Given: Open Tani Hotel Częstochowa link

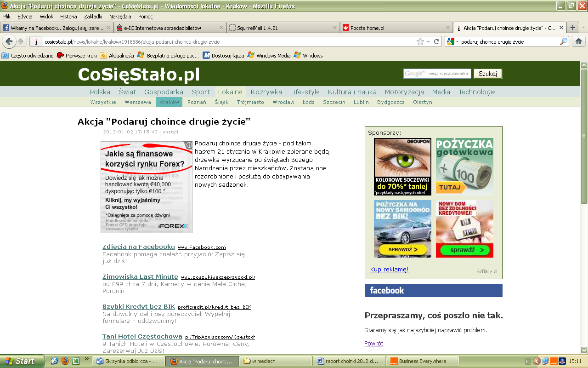Looking at the screenshot, I should [x=142, y=336].
